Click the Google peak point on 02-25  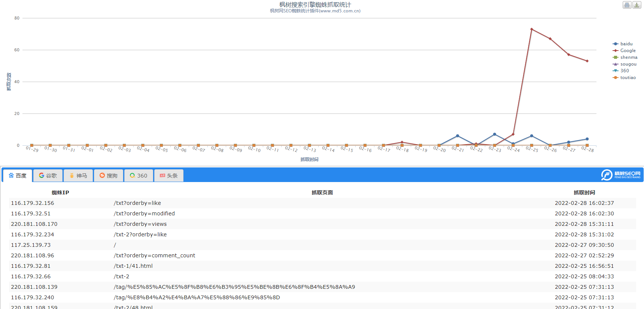pyautogui.click(x=532, y=29)
